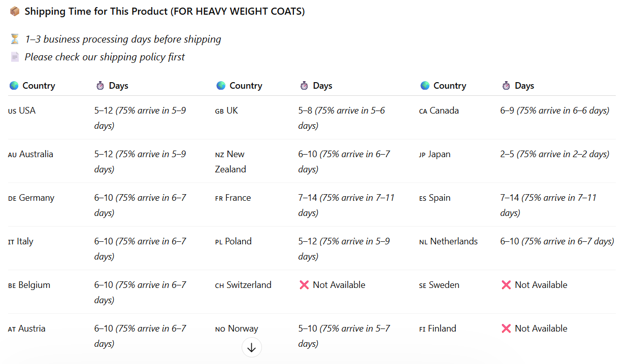Click the stopwatch icon in third Days header
The width and height of the screenshot is (631, 364).
tap(506, 86)
